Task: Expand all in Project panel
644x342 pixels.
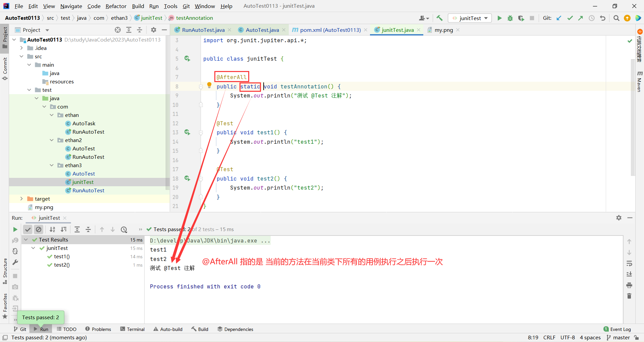Action: point(129,30)
